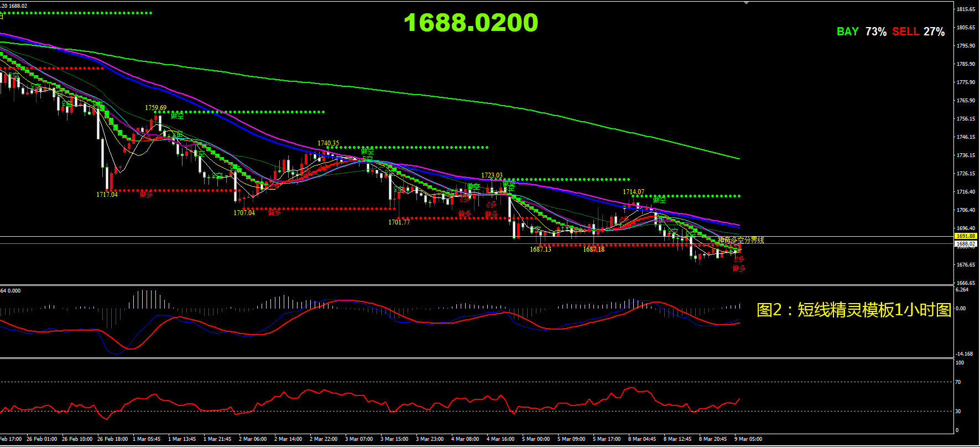Click 1746.15 on the price axis
Screen dimensions: 980x448
[x=966, y=137]
